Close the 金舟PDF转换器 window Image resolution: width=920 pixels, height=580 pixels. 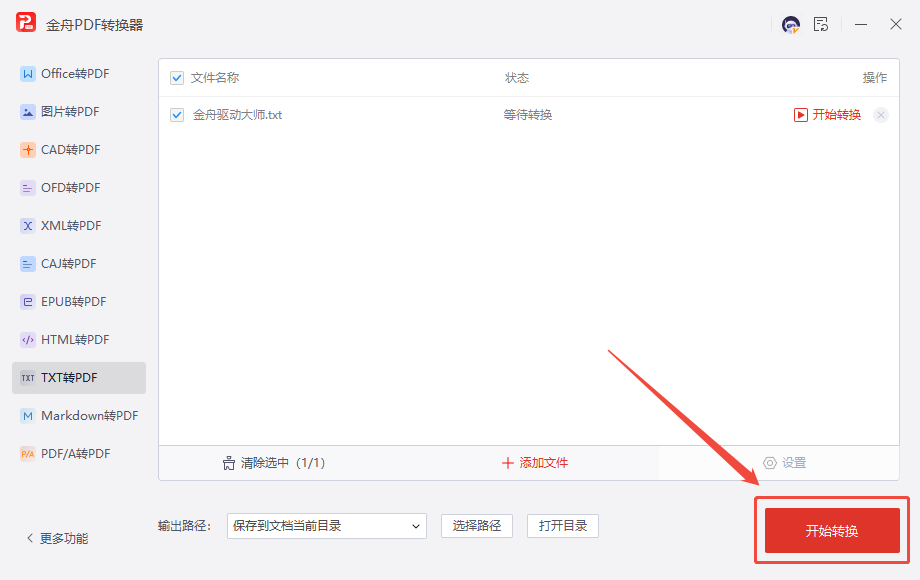[895, 24]
